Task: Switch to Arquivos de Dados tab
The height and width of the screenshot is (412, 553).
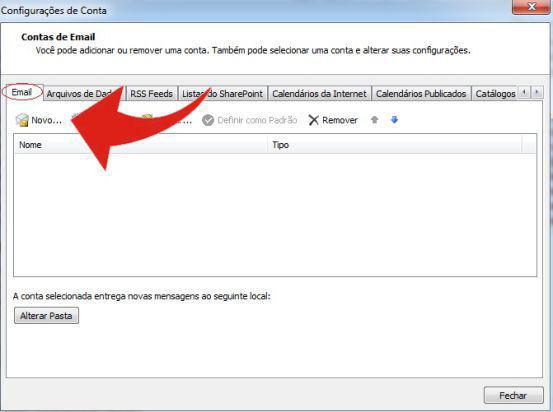Action: [x=84, y=94]
